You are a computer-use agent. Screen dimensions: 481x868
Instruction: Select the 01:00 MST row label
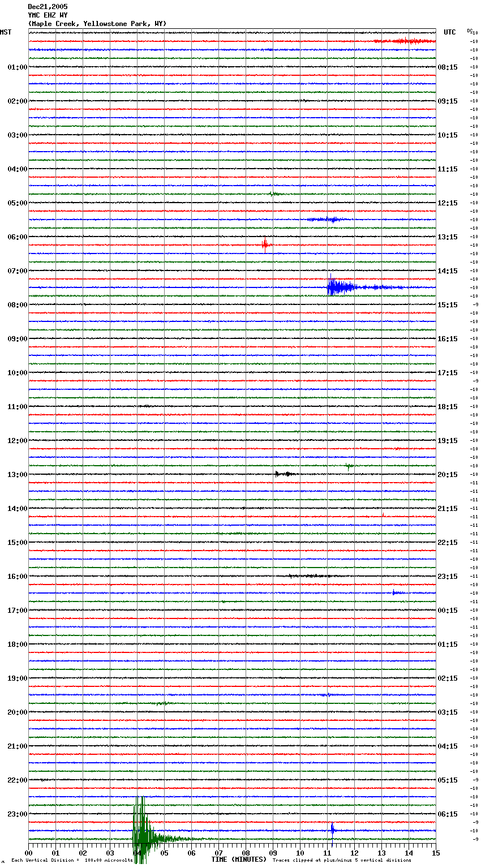point(18,67)
